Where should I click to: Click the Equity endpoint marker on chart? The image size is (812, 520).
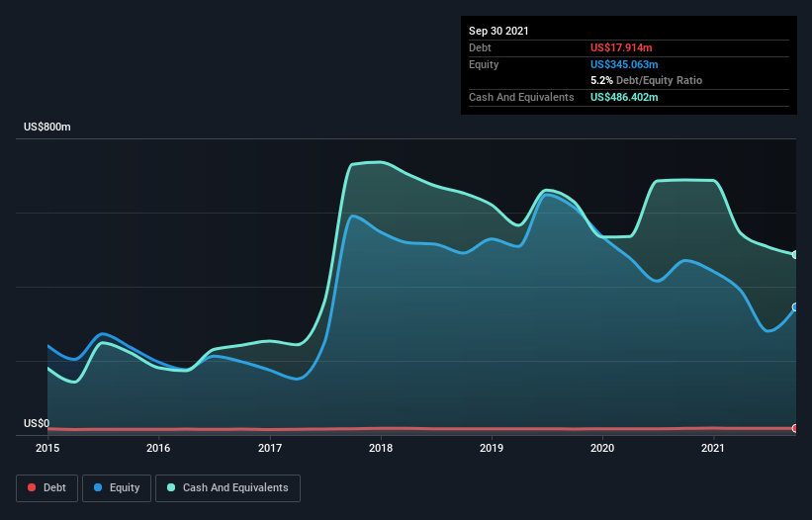(795, 307)
